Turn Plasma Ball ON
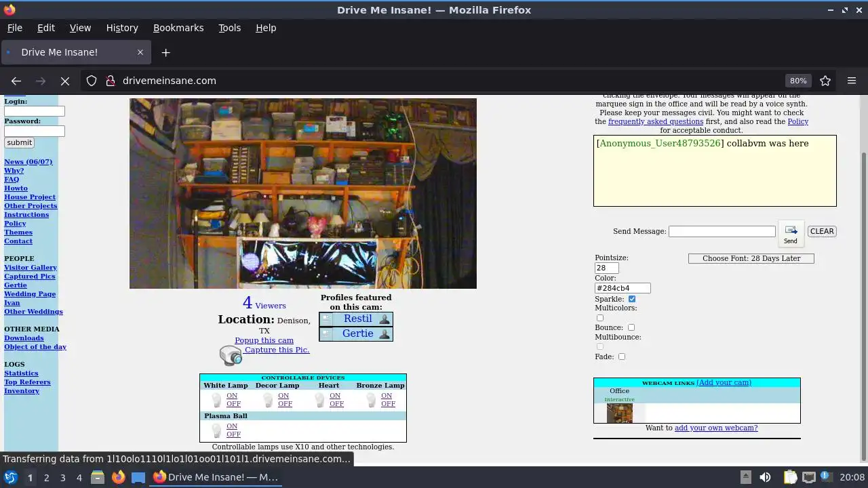Viewport: 868px width, 488px height. point(232,426)
